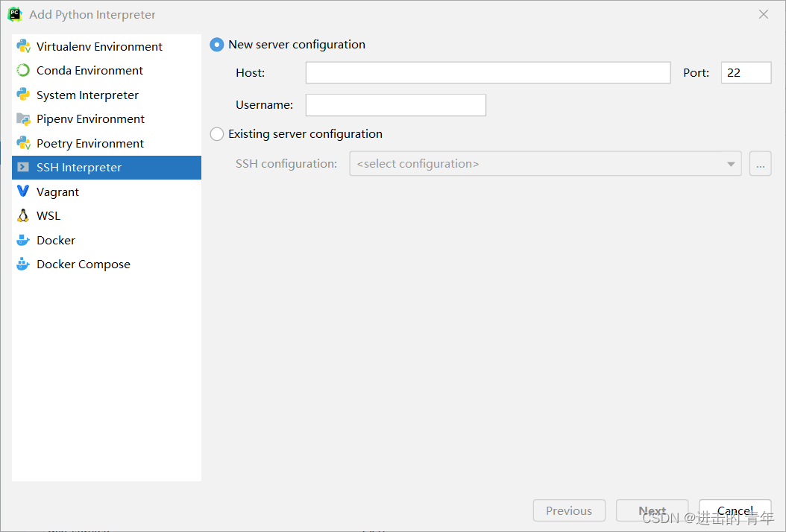Screen dimensions: 786x532
Task: Click the Pipenv Environment folder icon
Action: pyautogui.click(x=23, y=118)
